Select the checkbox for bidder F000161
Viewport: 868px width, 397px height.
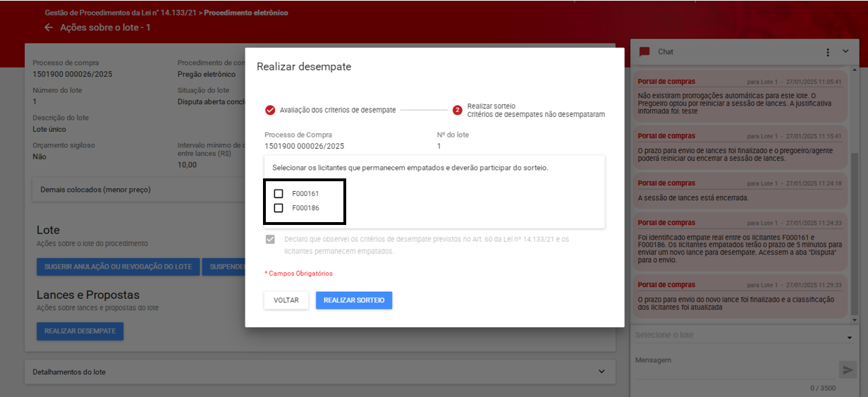pyautogui.click(x=279, y=193)
